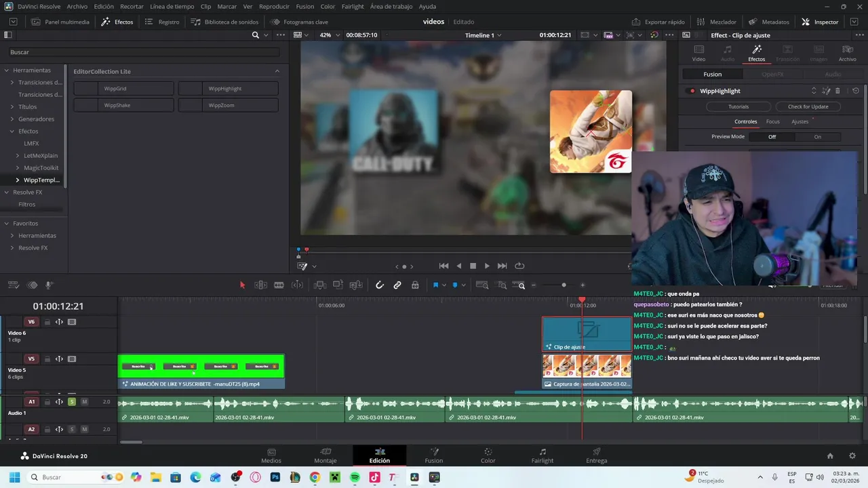Expand the Generadores category
Screen dimensions: 868x488
tap(12, 119)
